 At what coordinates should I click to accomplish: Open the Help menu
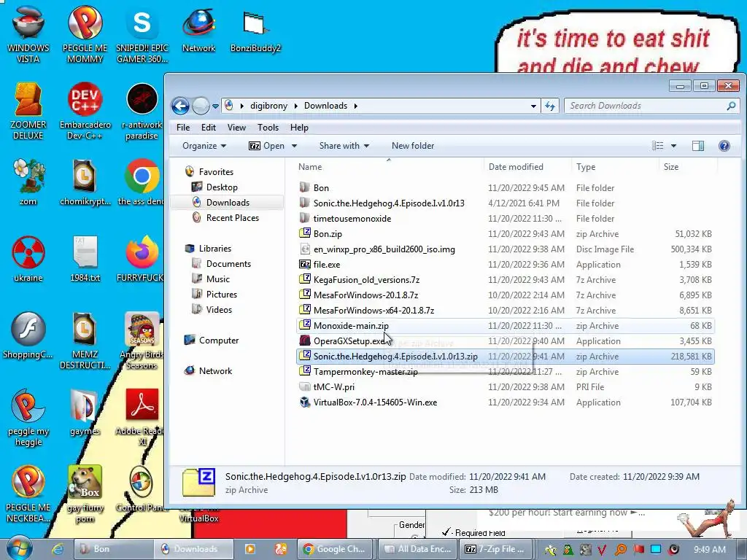(x=299, y=128)
